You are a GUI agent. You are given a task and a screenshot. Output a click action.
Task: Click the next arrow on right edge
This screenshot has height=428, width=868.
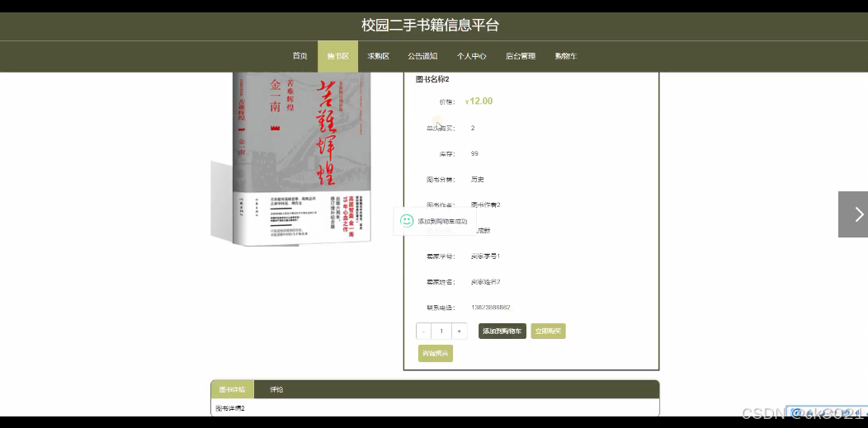coord(853,214)
